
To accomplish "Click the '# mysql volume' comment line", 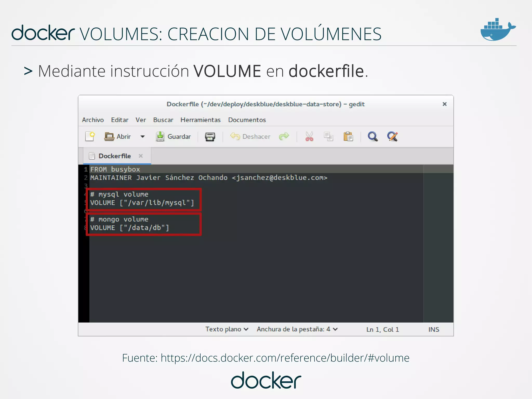I will [x=119, y=194].
